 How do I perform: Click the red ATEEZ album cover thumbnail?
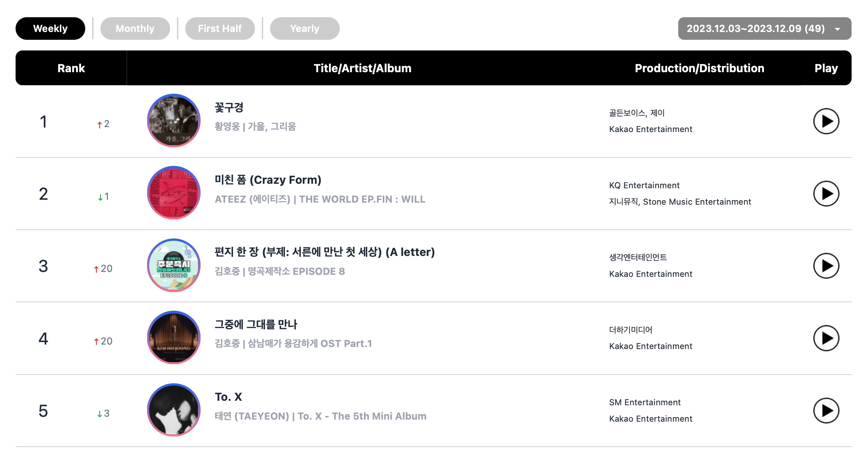click(x=174, y=193)
